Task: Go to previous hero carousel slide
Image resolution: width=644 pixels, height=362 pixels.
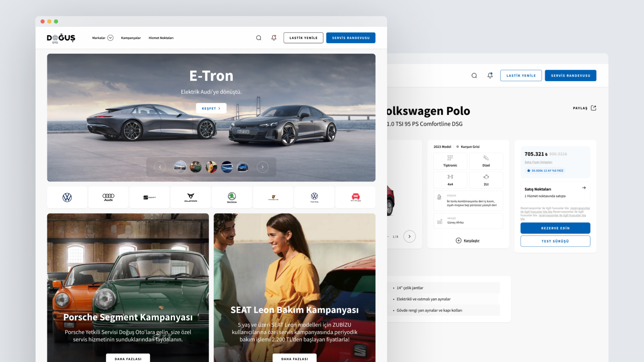Action: click(160, 167)
